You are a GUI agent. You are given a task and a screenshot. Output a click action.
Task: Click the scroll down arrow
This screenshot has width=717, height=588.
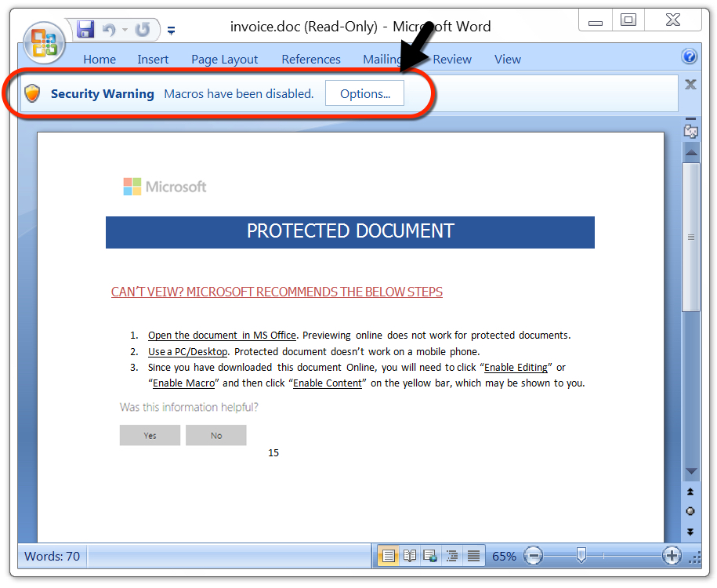coord(691,472)
